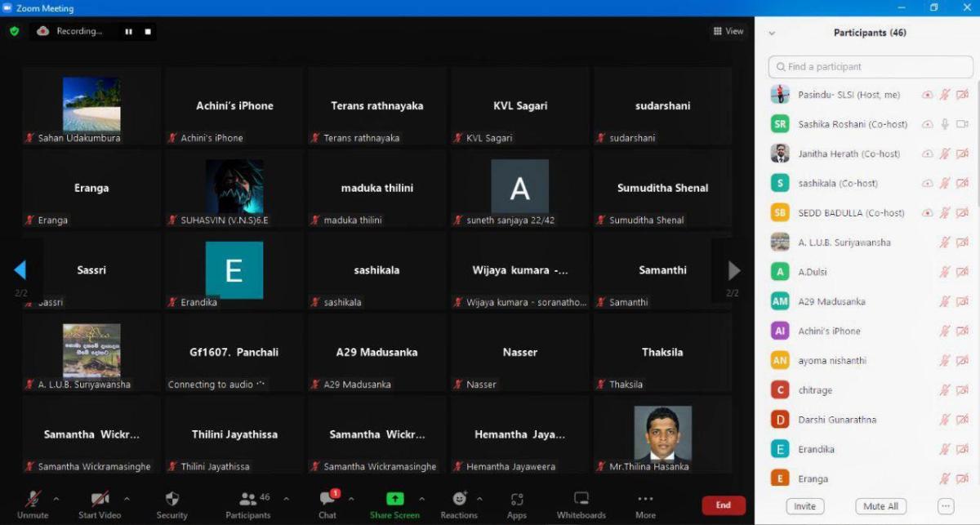Expand video options arrow next to Start Video
980x525 pixels.
127,498
